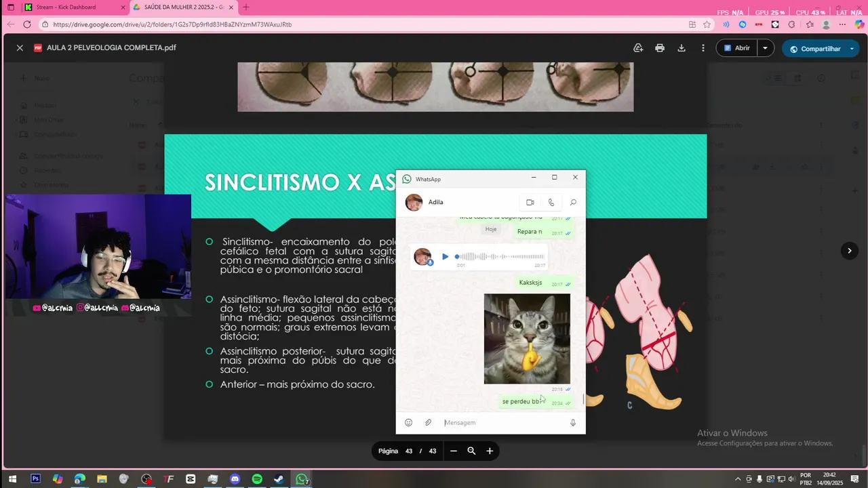This screenshot has height=488, width=868.
Task: Expand the Abrir dropdown arrow
Action: (765, 48)
